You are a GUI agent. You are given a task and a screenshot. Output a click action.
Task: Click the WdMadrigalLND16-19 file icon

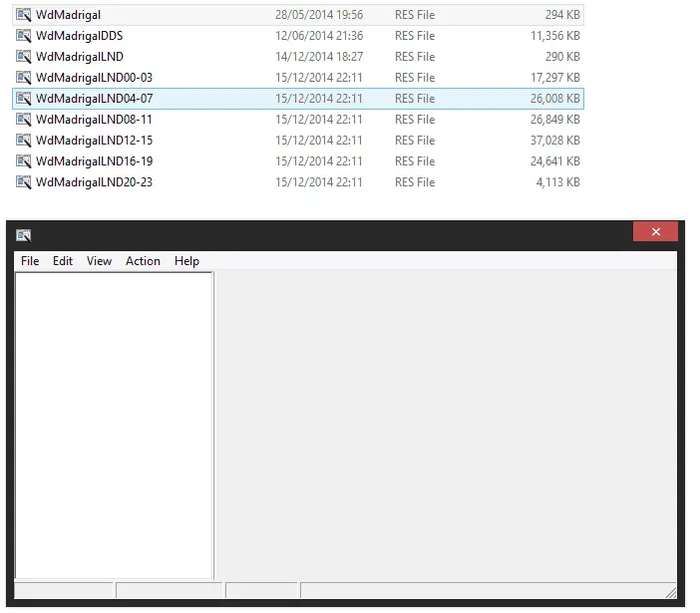coord(24,161)
